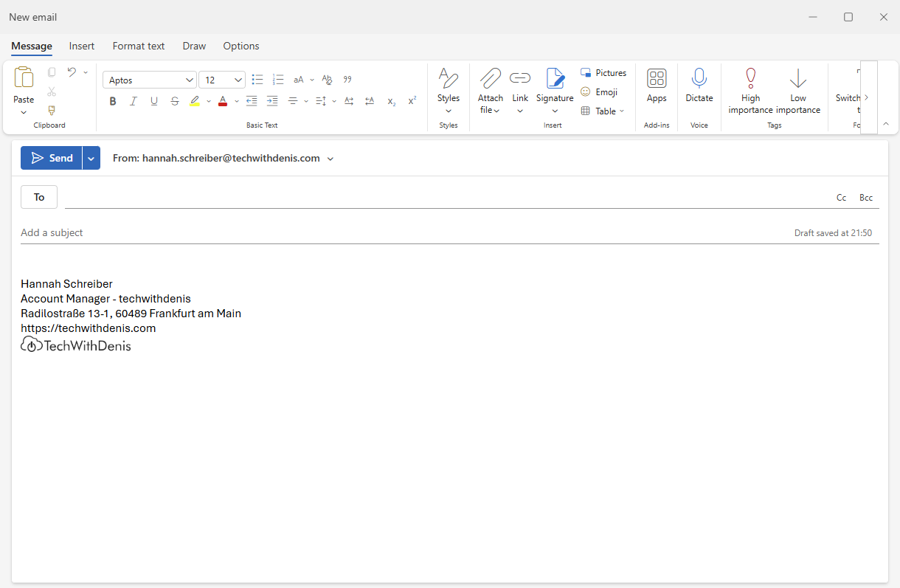
Task: Click the Link chain icon
Action: (520, 77)
